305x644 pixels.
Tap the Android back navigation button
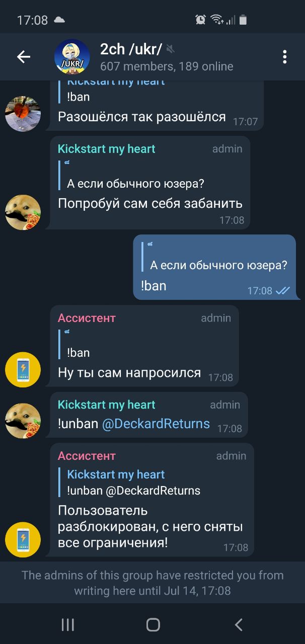click(239, 625)
